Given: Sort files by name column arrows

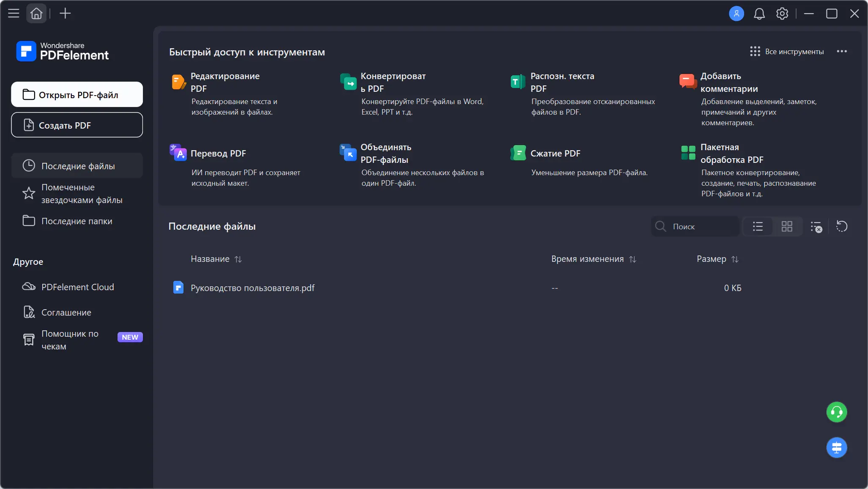Looking at the screenshot, I should [238, 259].
